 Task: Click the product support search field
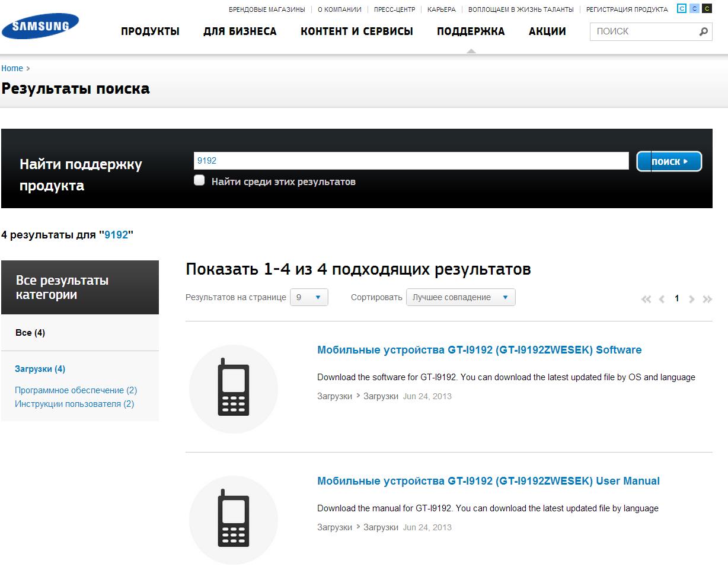(x=411, y=161)
